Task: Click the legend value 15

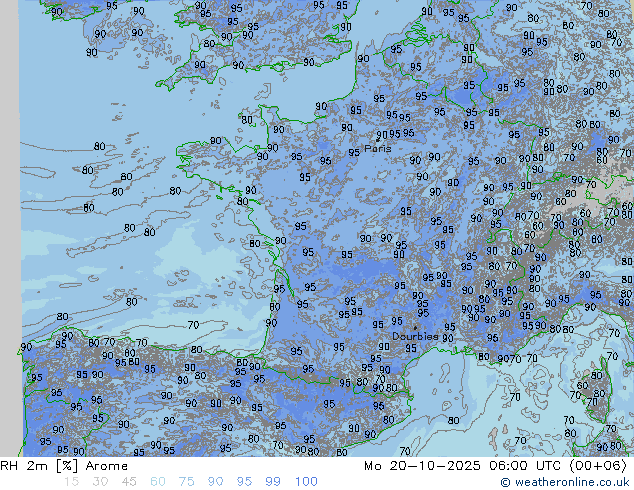Action: tap(71, 482)
